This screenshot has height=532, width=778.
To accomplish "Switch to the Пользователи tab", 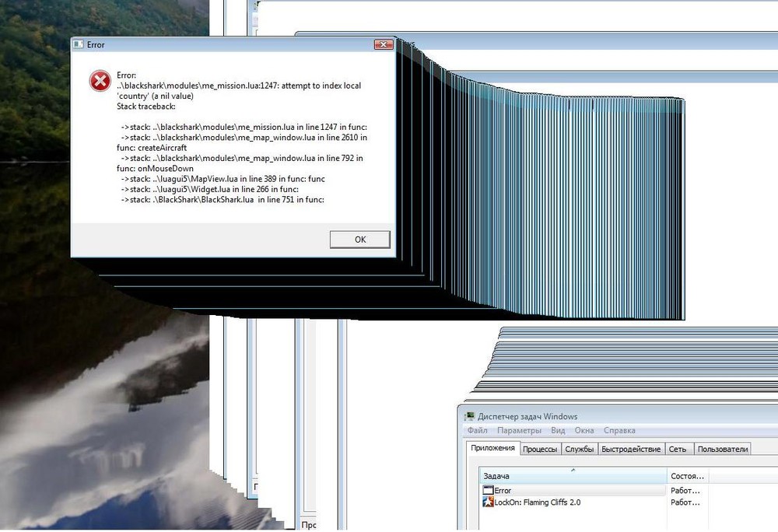I will point(723,450).
